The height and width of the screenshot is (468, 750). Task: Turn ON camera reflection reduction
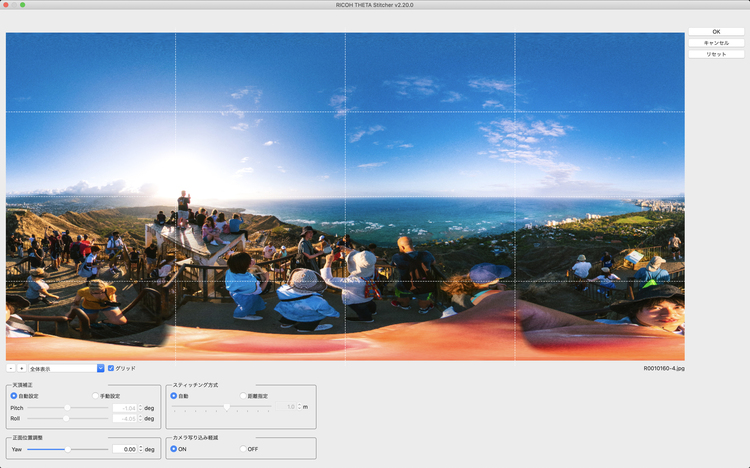coord(174,449)
